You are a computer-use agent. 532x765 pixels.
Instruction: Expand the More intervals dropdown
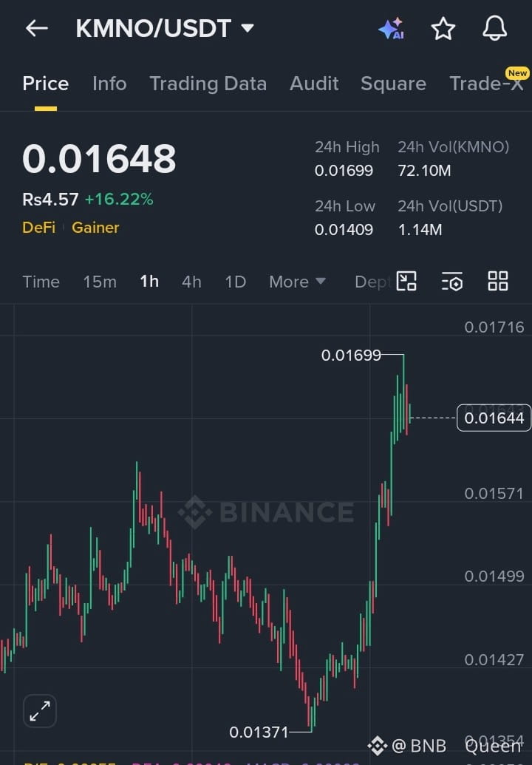click(297, 282)
